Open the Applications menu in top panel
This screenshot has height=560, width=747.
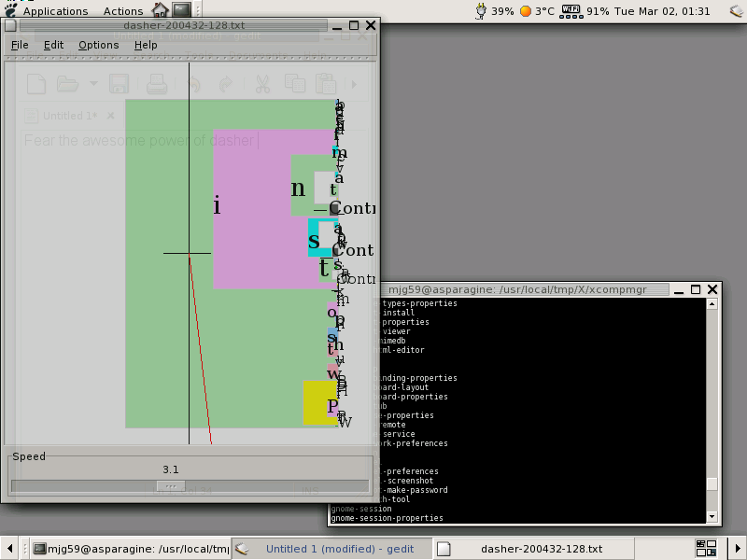point(56,11)
